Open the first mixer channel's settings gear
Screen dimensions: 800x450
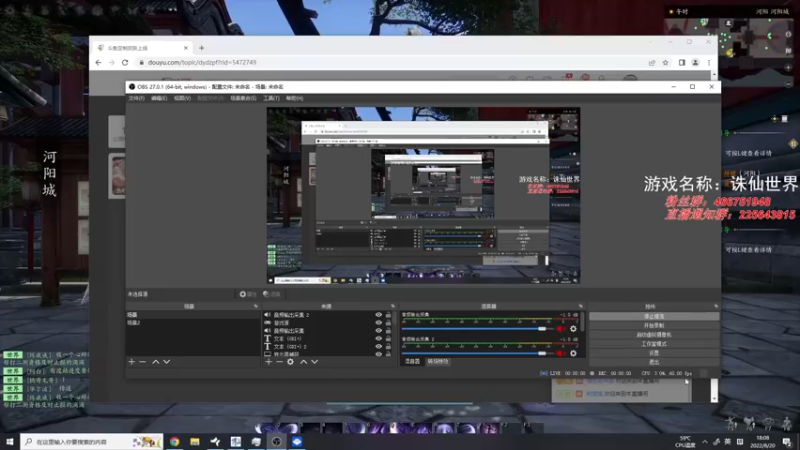tap(573, 329)
